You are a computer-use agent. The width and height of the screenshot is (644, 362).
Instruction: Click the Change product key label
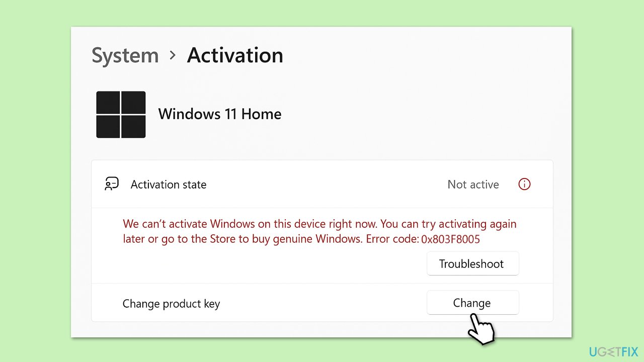coord(171,304)
